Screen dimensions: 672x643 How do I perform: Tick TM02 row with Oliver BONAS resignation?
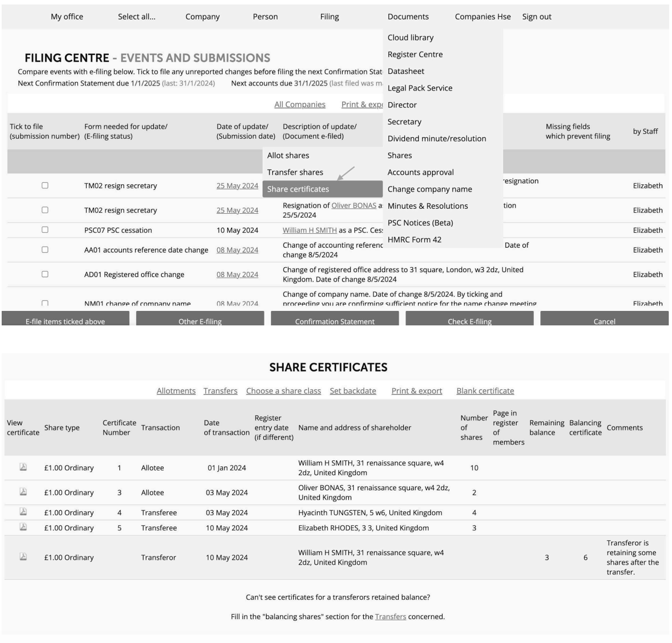coord(45,210)
